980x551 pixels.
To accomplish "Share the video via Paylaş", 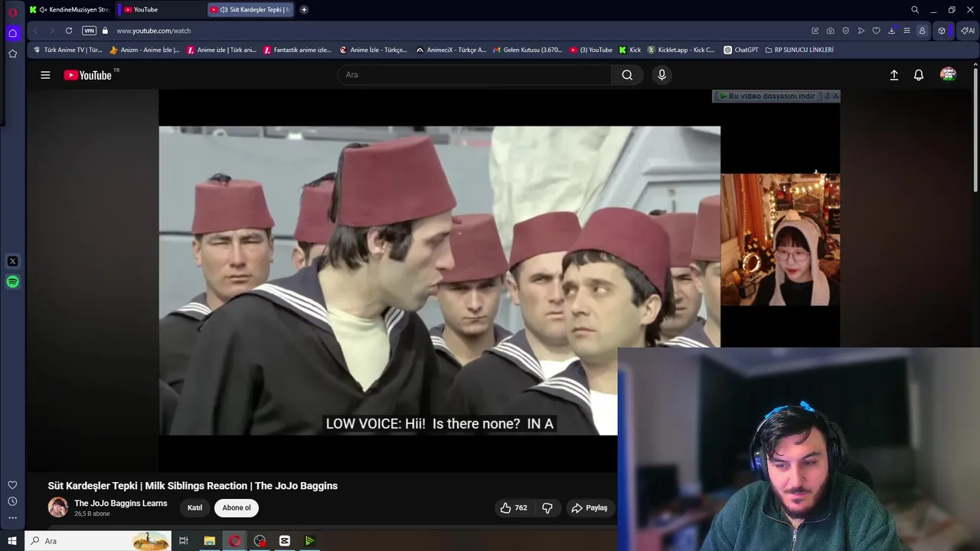I will pyautogui.click(x=589, y=508).
